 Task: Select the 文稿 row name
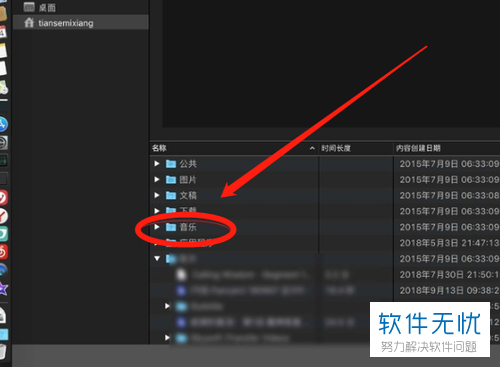[x=188, y=195]
